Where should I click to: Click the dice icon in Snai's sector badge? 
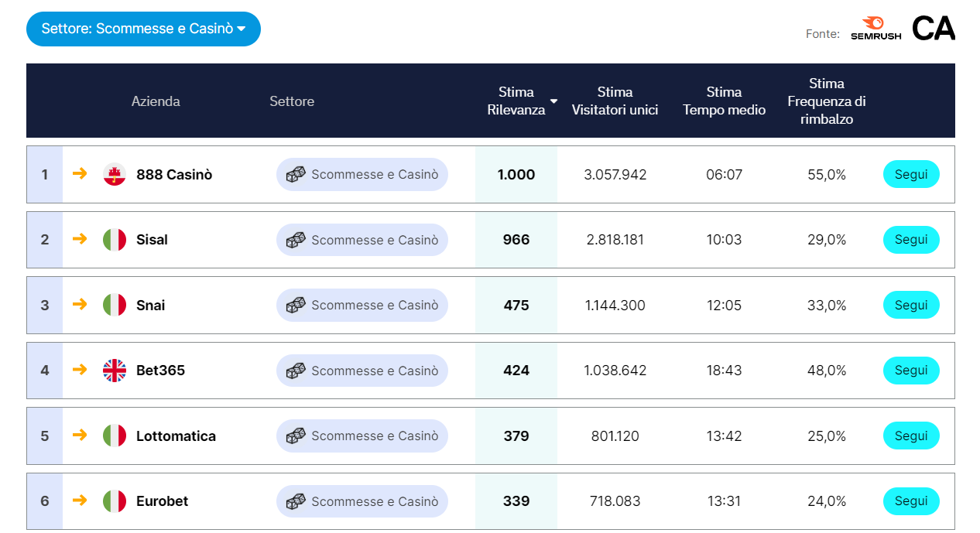tap(295, 305)
